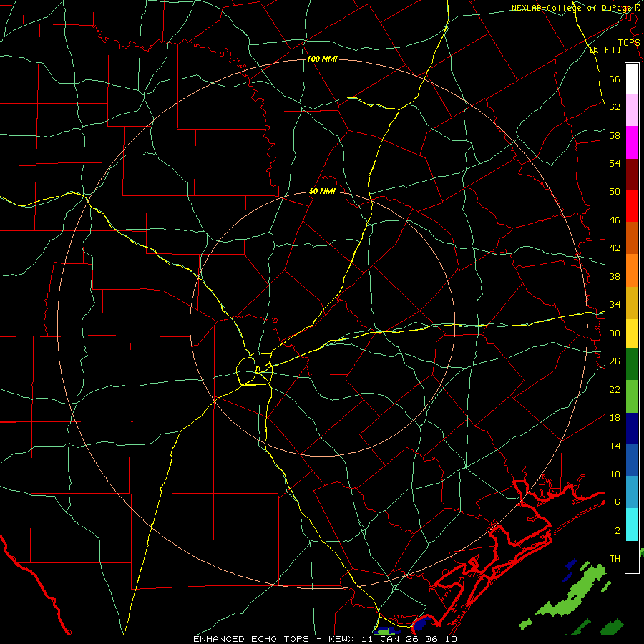The image size is (644, 644).
Task: Click the "54" legend value
Action: pos(615,163)
